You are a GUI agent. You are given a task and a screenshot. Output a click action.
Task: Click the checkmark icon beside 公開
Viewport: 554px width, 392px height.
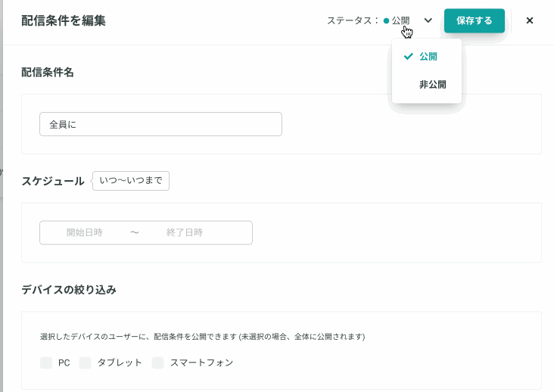(409, 56)
